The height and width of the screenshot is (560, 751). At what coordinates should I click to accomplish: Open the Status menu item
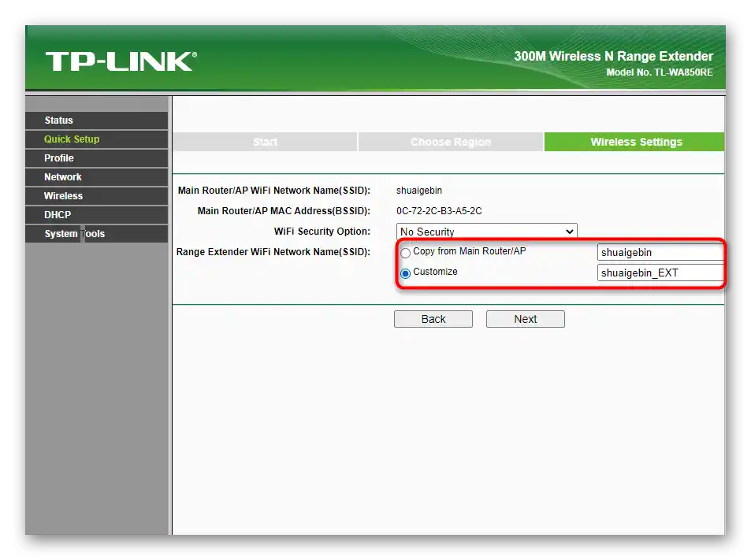pos(96,121)
